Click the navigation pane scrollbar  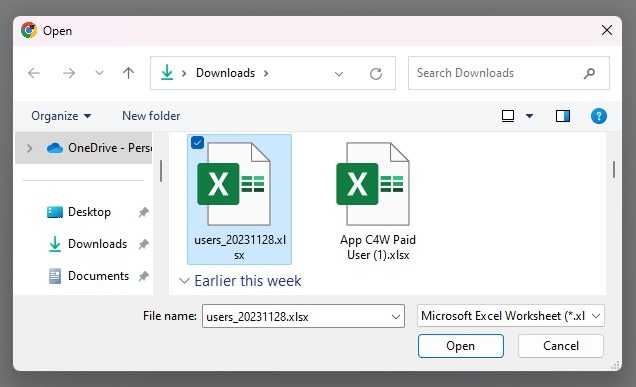pos(161,171)
